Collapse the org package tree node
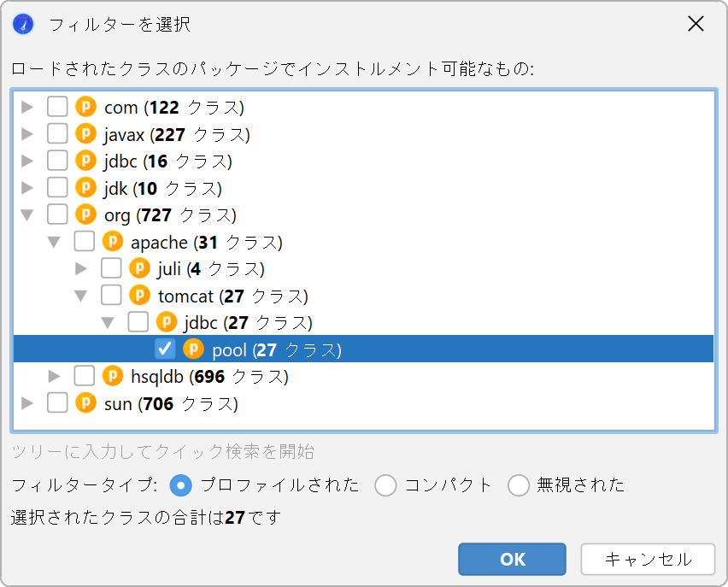The width and height of the screenshot is (728, 587). click(x=27, y=215)
